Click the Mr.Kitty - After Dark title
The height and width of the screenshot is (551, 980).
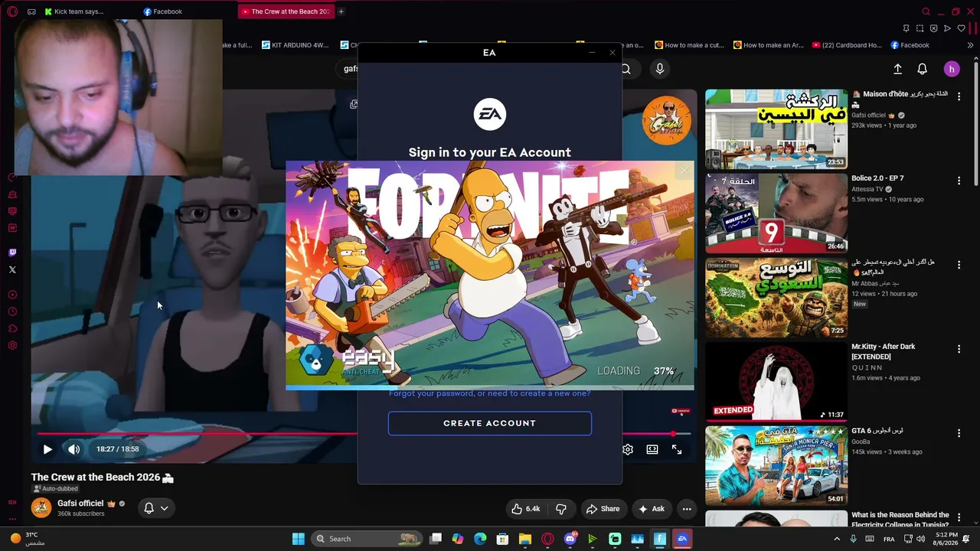[884, 351]
